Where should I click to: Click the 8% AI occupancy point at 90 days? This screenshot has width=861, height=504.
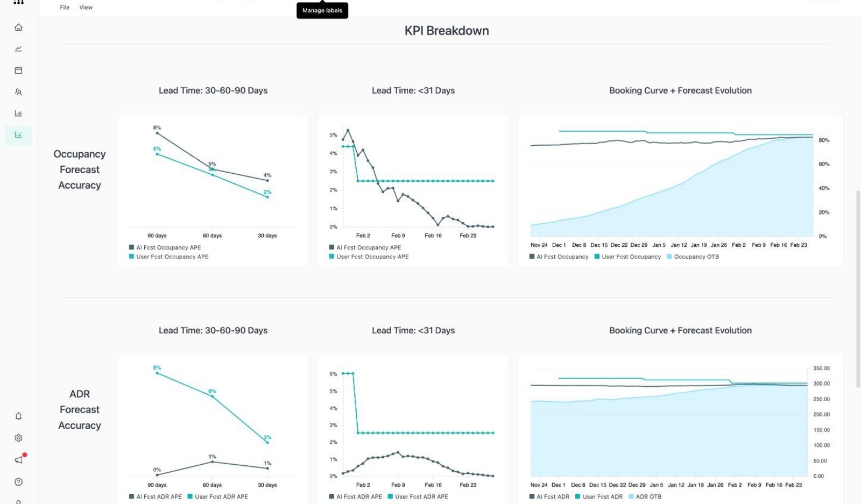click(x=157, y=133)
